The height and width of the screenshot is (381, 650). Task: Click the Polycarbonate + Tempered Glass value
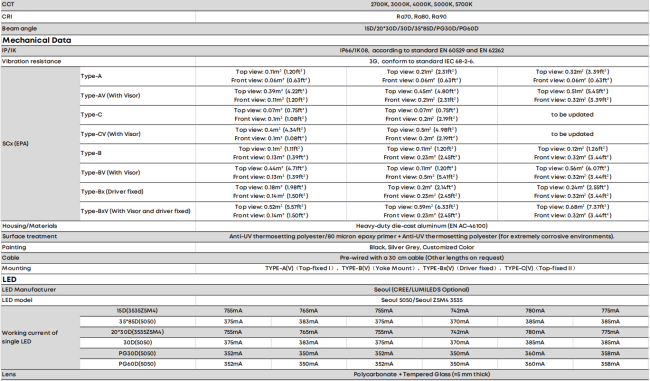click(422, 374)
